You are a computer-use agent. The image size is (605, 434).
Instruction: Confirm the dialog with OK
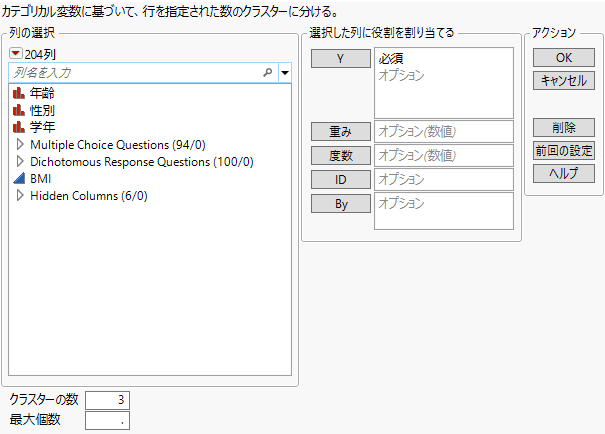pos(564,57)
